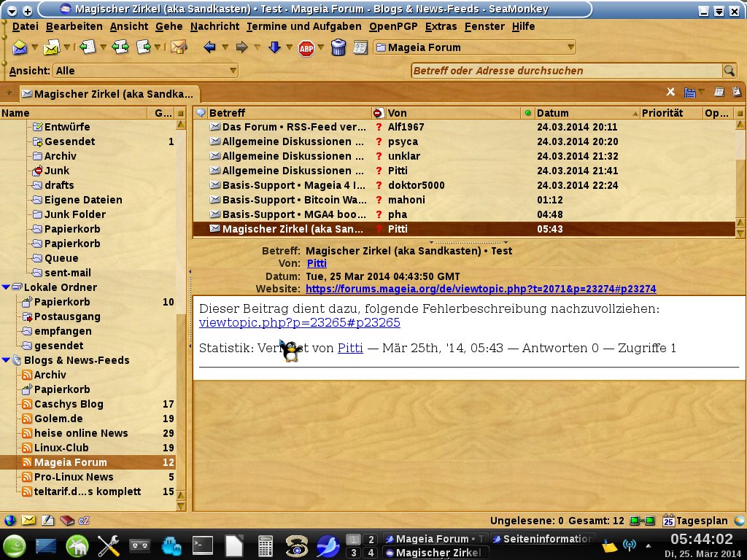Open the Nachricht menu
747x560 pixels.
215,27
